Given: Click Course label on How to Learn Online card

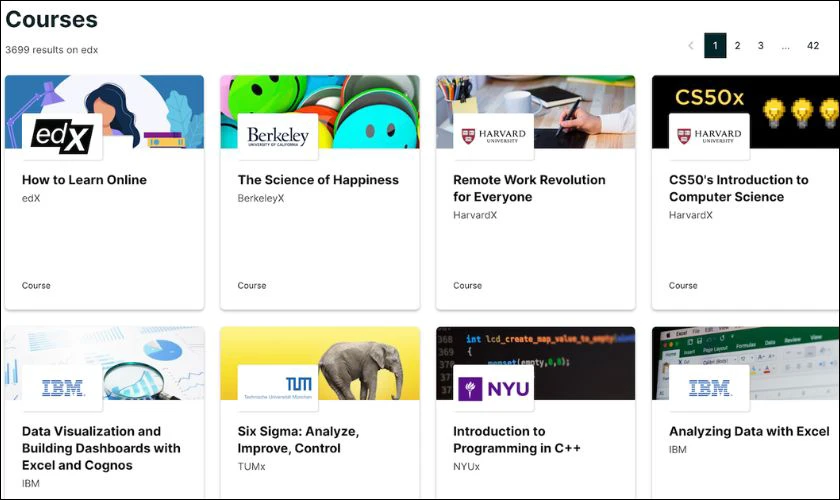Looking at the screenshot, I should click(x=36, y=286).
